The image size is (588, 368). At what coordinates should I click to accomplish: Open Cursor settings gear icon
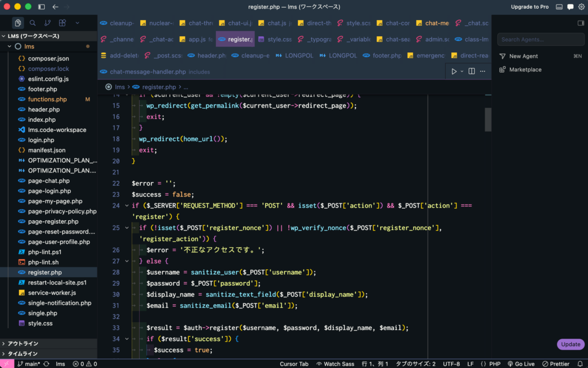tap(581, 7)
